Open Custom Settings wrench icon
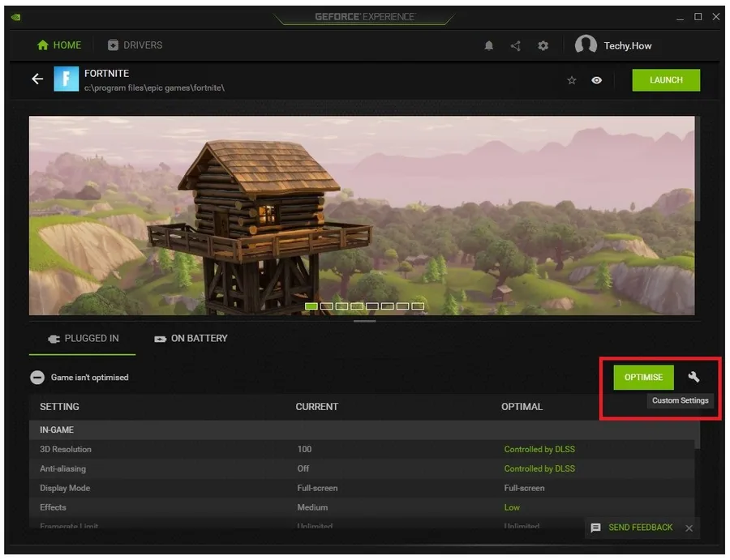 [693, 377]
